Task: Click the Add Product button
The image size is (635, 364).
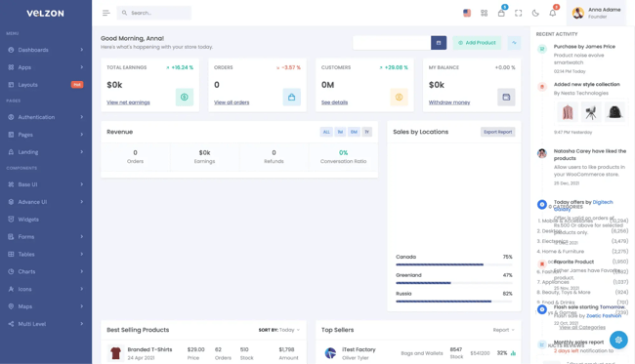Action: [x=477, y=43]
